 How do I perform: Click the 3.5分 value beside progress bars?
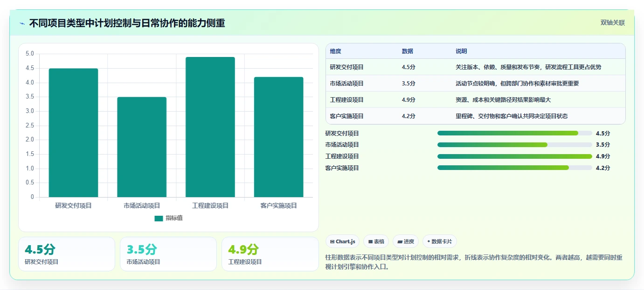pos(603,145)
